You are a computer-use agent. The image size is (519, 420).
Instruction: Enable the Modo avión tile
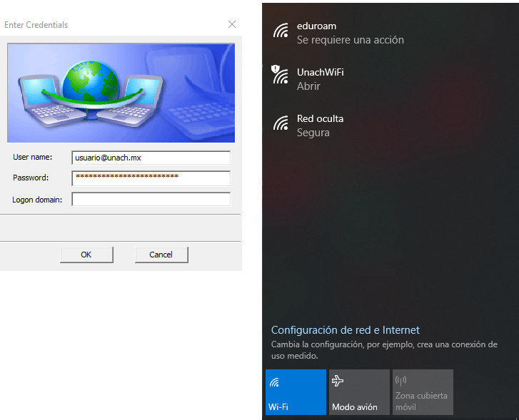[359, 392]
